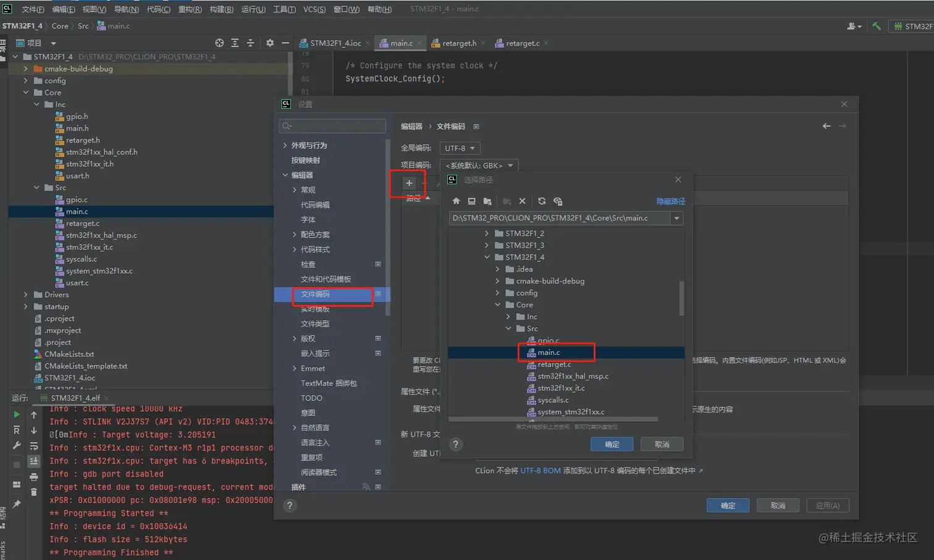Navigate back in Settings history
This screenshot has height=560, width=934.
click(x=827, y=126)
